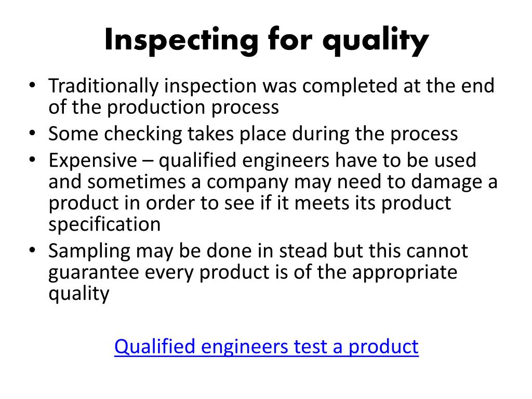Click the bullet dot before 'Some checking'

click(32, 132)
